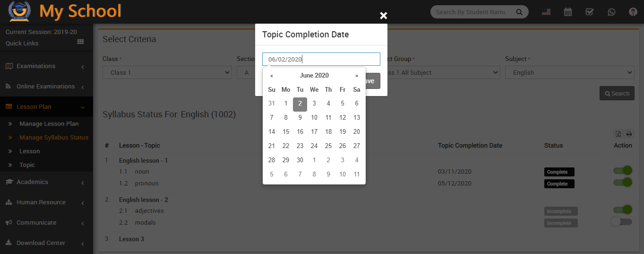This screenshot has height=254, width=644.
Task: Open the Topic submenu item
Action: [x=27, y=165]
